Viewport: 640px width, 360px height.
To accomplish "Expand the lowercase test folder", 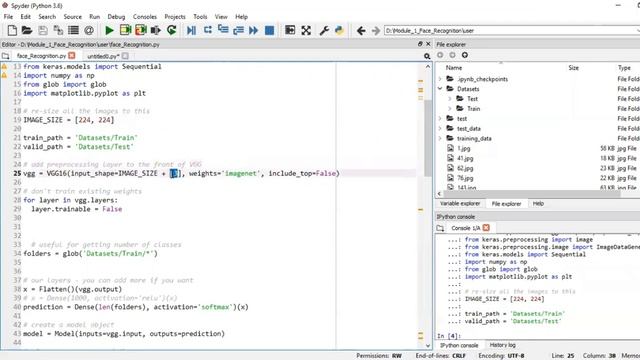I will coord(440,118).
